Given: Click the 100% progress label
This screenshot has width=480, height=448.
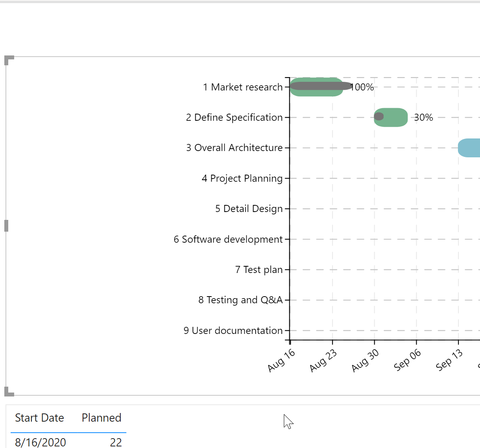Looking at the screenshot, I should coord(362,87).
